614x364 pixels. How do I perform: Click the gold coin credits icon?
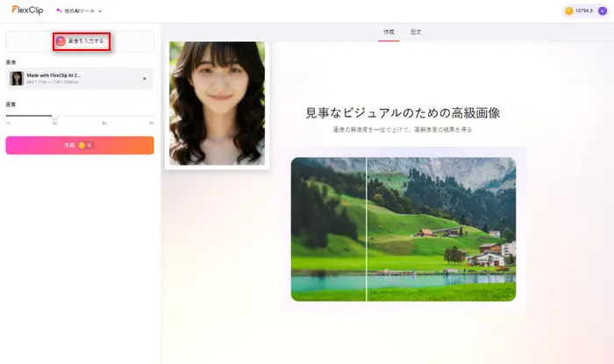click(x=569, y=11)
